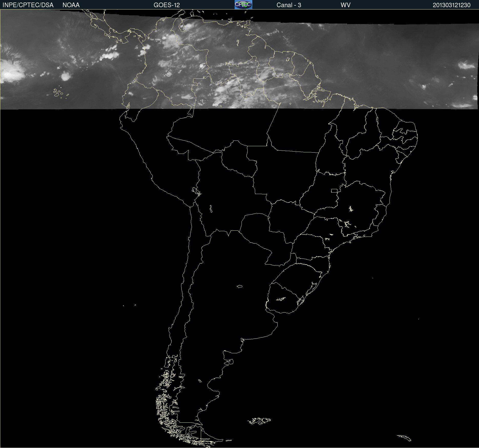Click the CPTEC logo in the header
Screen dimensions: 479x448
click(243, 5)
